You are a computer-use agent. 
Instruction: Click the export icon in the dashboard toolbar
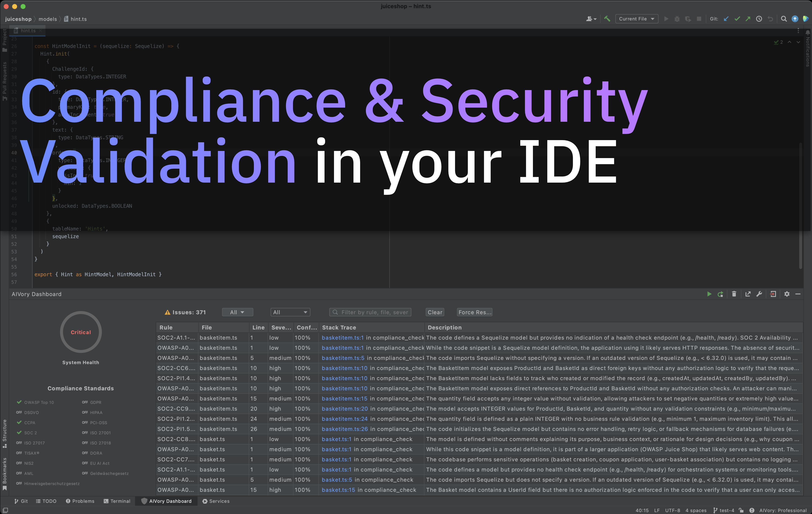coord(748,294)
